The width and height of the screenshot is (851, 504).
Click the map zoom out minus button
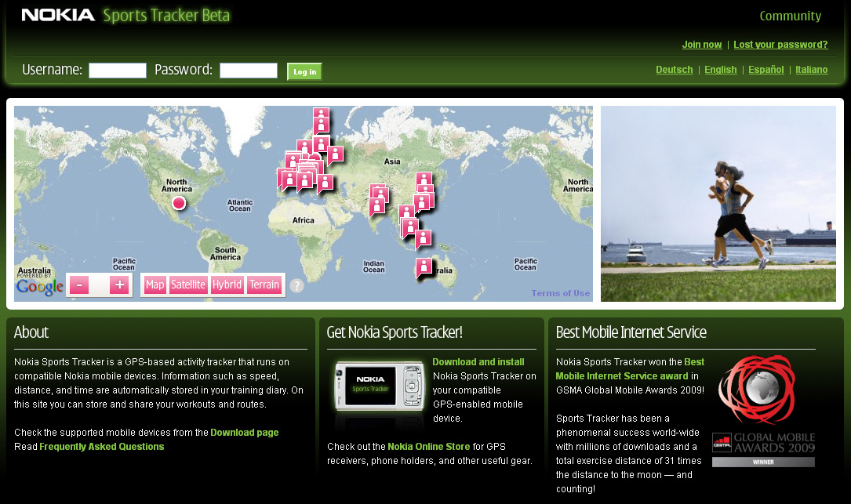(x=79, y=285)
